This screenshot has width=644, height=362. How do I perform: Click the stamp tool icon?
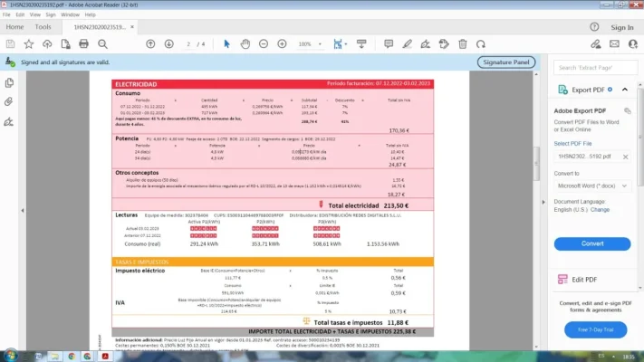tap(444, 44)
